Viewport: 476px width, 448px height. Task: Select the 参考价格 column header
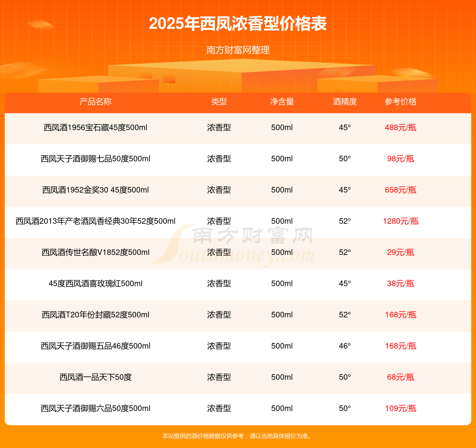[401, 102]
